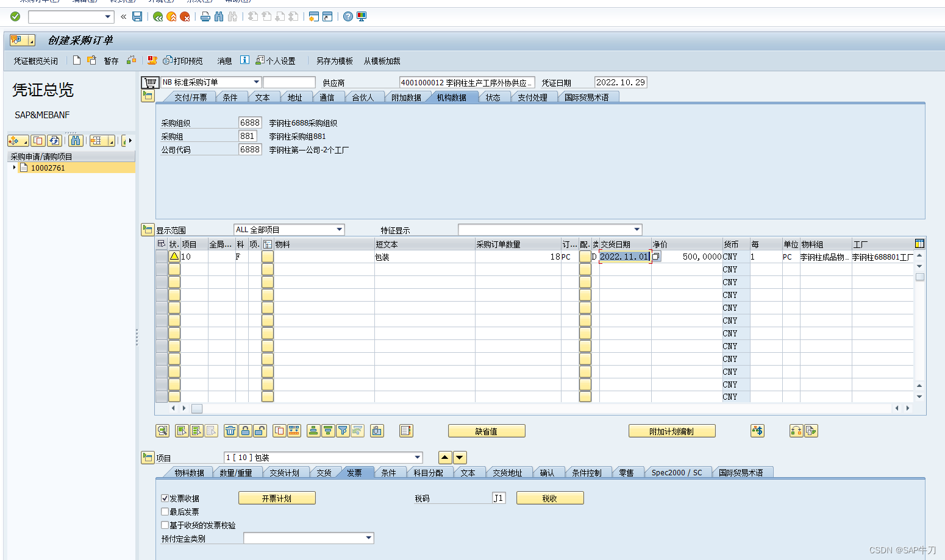Click the item table horizontal scrollbar handle
The width and height of the screenshot is (945, 560).
(x=197, y=409)
